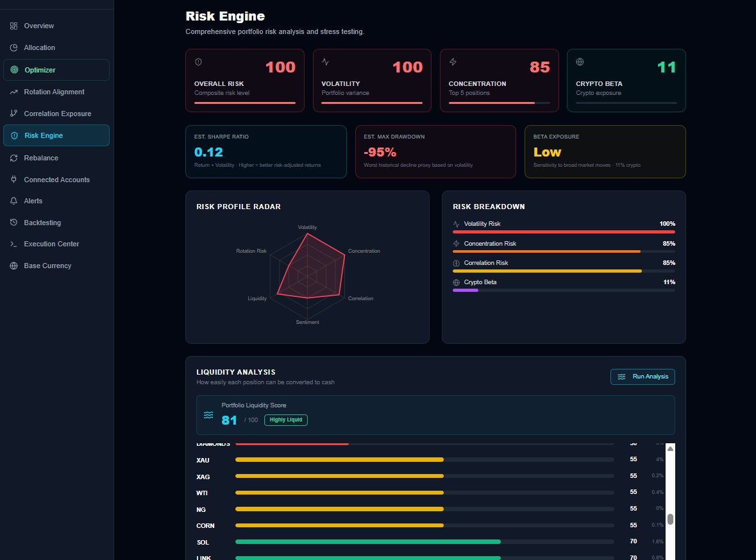Screen dimensions: 756x560
Task: Click the Est. Sharpe Ratio 0.12 value
Action: [208, 153]
